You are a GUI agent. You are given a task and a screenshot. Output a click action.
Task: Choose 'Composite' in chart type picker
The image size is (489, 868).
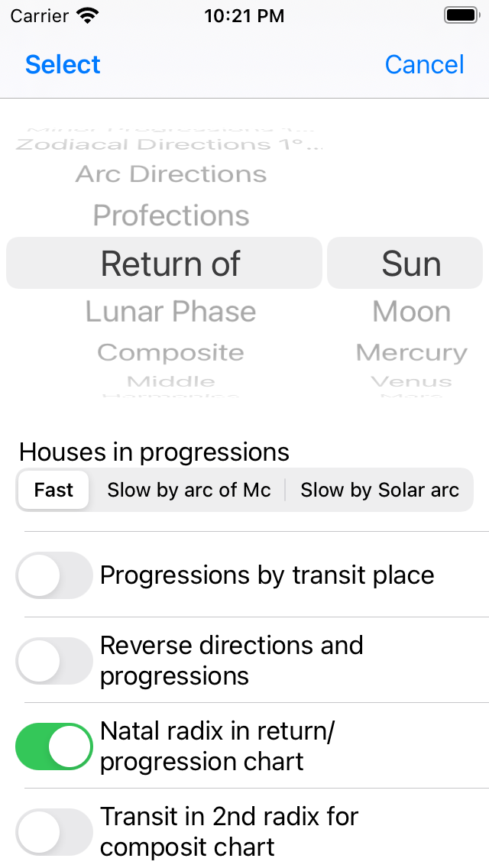[171, 352]
